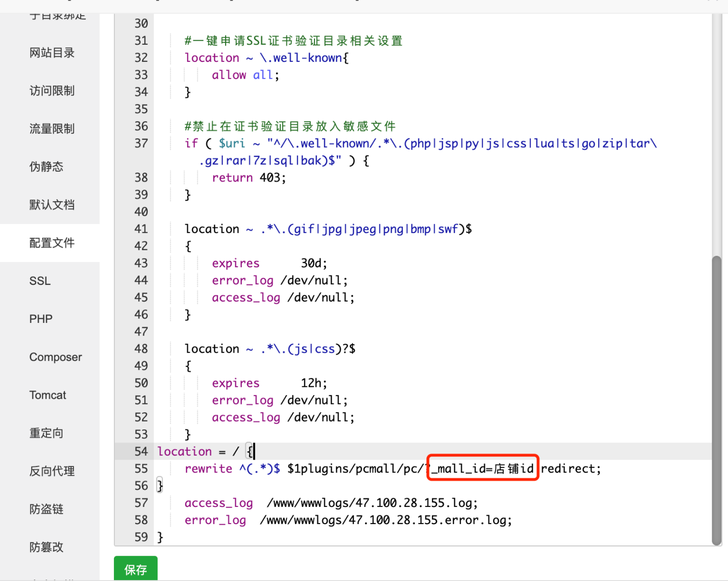728x581 pixels.
Task: Open the 重定向 tab
Action: pyautogui.click(x=46, y=433)
